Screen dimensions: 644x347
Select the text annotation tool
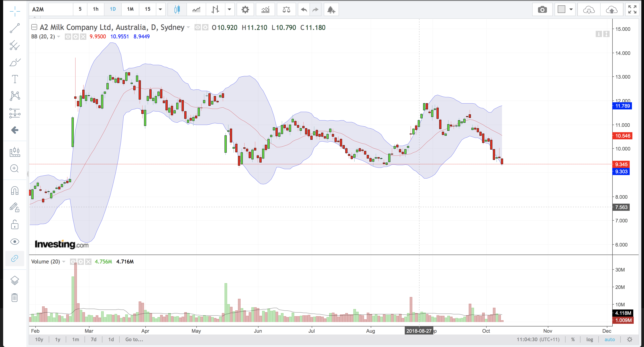tap(15, 79)
